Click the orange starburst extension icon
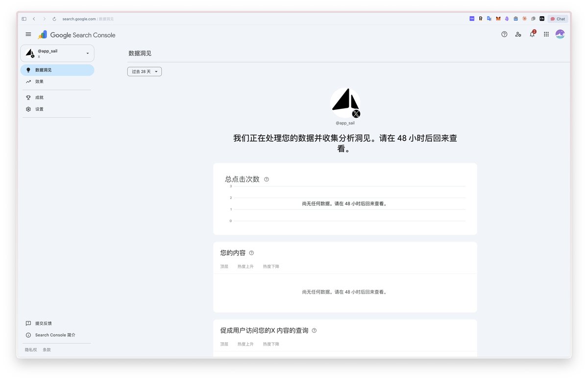Screen dimensions: 588x380 [x=524, y=19]
